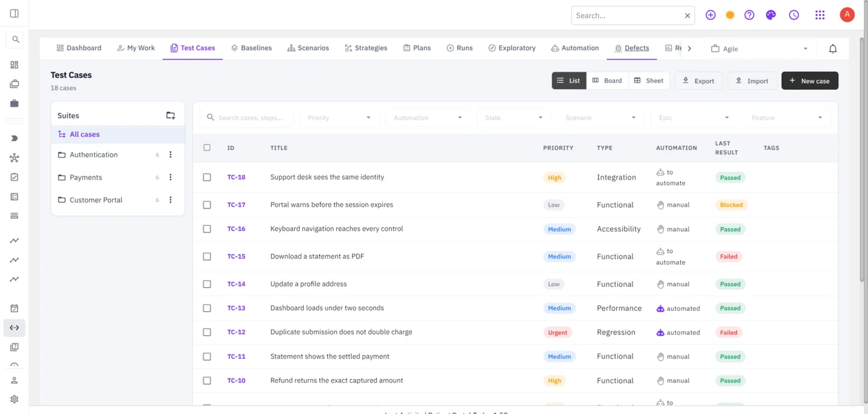Viewport: 868px width, 414px height.
Task: Check the TC-12 row checkbox
Action: pyautogui.click(x=207, y=332)
